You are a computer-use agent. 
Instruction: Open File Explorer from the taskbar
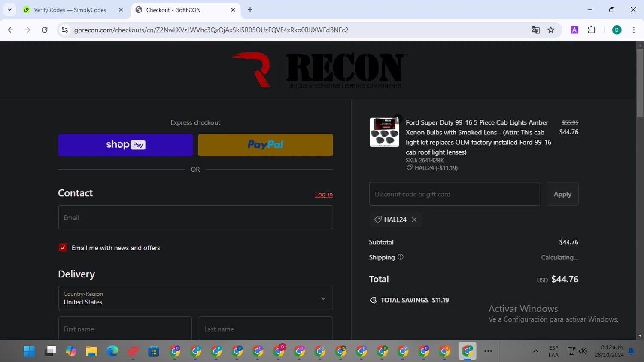pyautogui.click(x=91, y=351)
